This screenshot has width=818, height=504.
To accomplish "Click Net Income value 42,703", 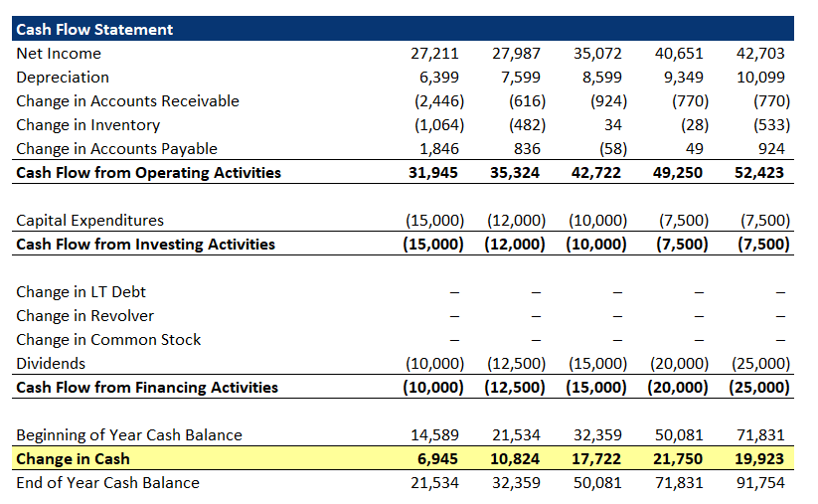I will [x=760, y=54].
